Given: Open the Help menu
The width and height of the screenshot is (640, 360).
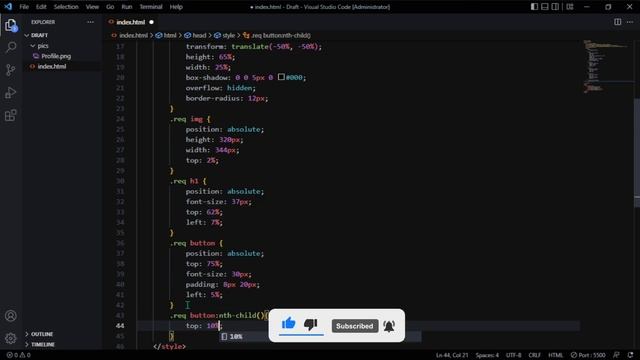Looking at the screenshot, I should pyautogui.click(x=176, y=7).
